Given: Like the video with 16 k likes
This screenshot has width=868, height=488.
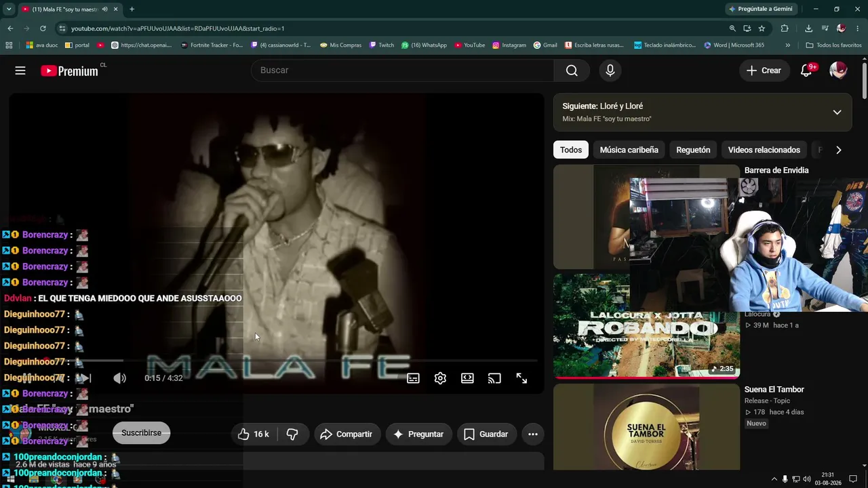Looking at the screenshot, I should 254,434.
